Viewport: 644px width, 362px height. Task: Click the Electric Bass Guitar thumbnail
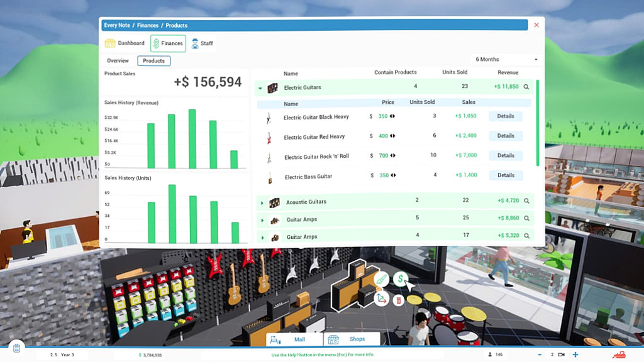[270, 178]
